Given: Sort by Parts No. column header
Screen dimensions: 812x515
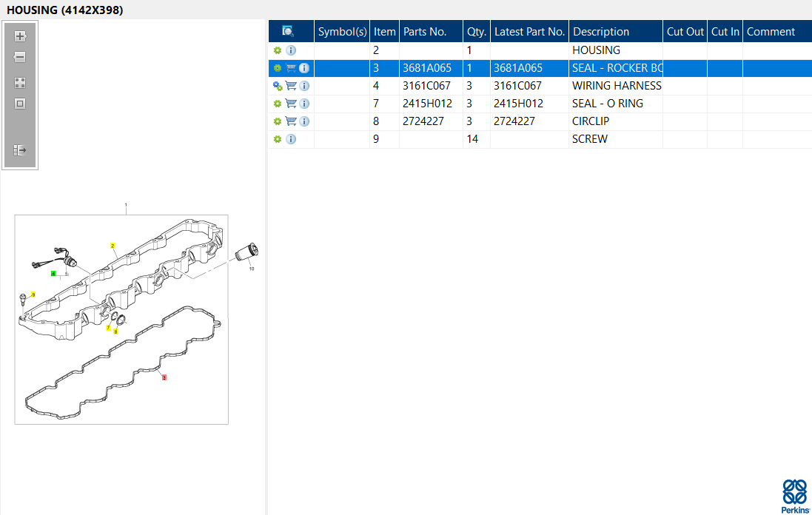Looking at the screenshot, I should click(425, 32).
